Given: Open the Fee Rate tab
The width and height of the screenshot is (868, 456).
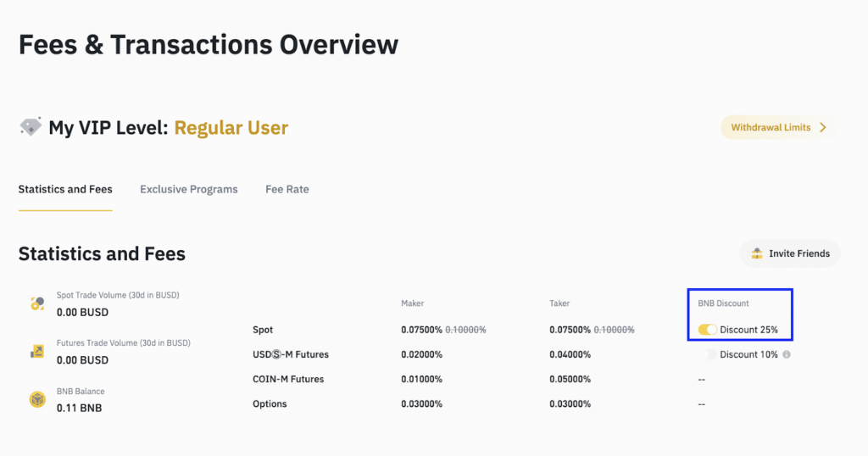Looking at the screenshot, I should [287, 189].
